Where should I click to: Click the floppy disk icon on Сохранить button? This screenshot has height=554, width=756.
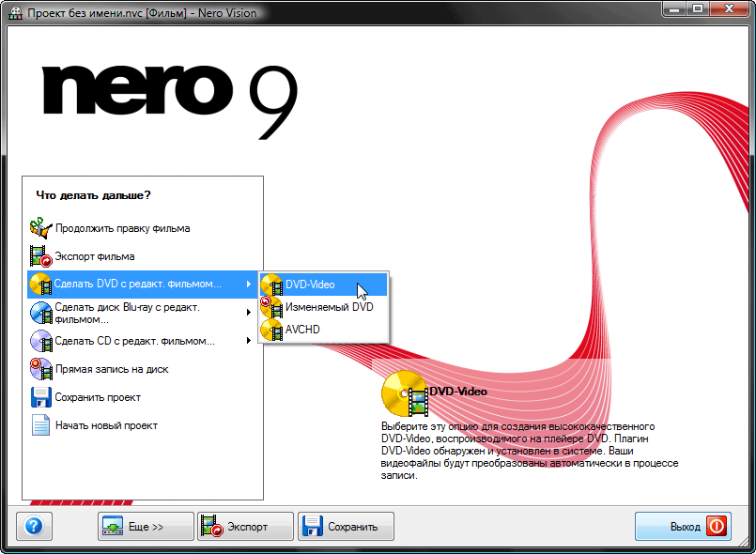click(x=313, y=526)
